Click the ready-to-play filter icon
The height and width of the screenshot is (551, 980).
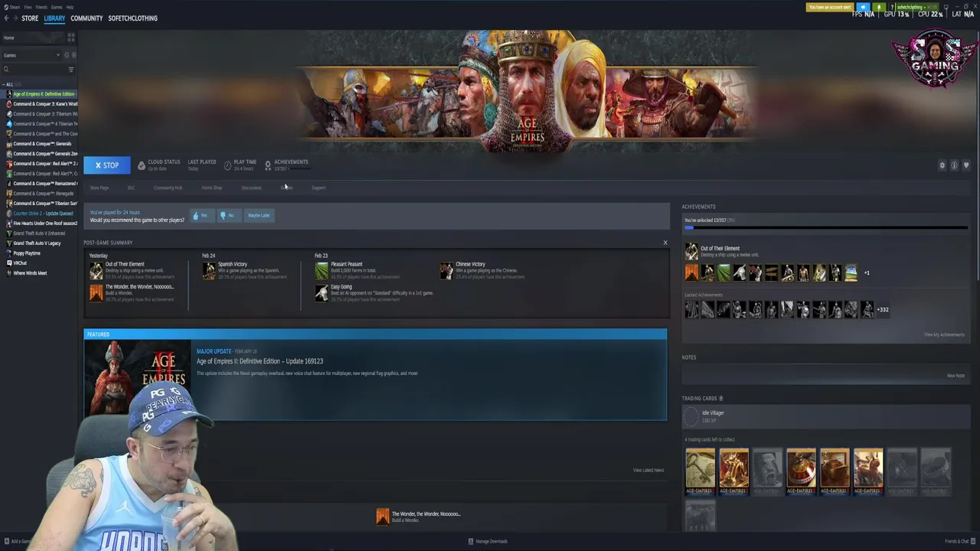click(x=73, y=55)
